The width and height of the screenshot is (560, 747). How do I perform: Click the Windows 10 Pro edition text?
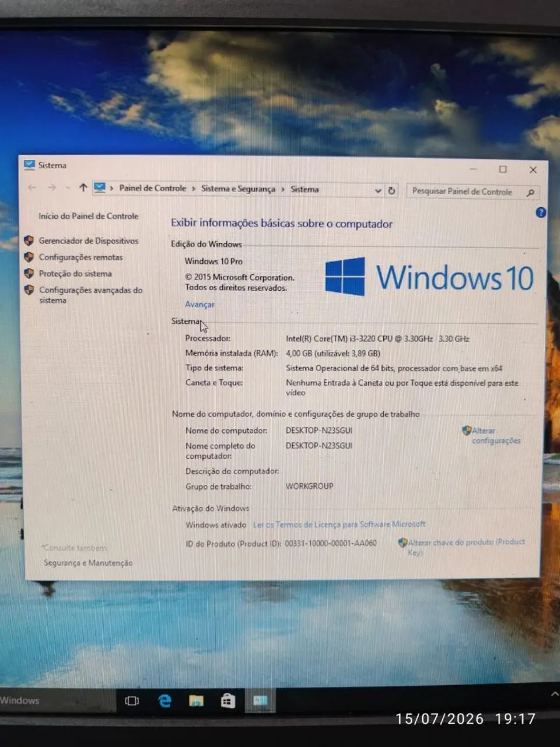[x=213, y=261]
